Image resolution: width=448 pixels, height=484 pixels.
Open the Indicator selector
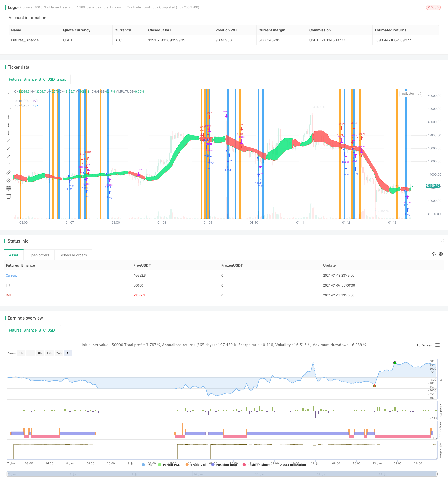coord(408,94)
